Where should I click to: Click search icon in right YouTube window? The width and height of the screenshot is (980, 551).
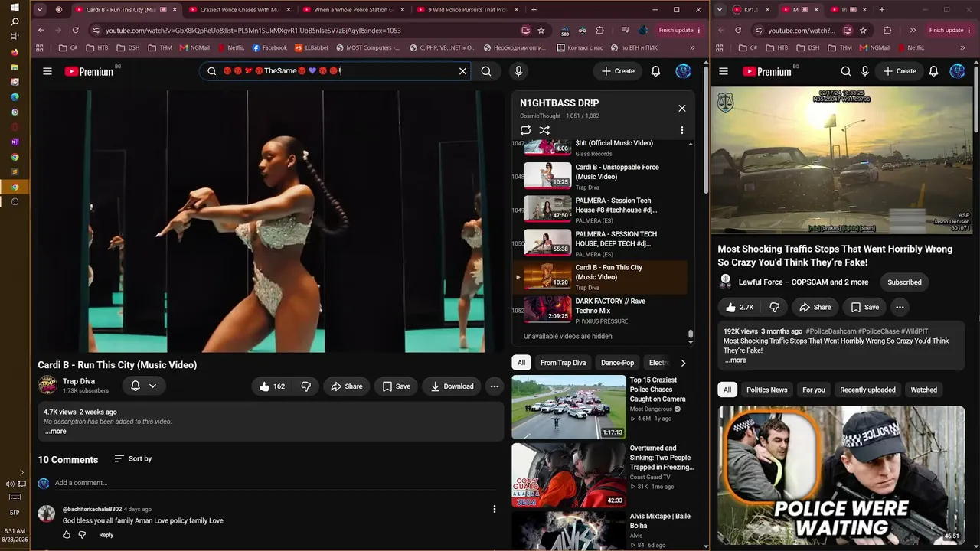[x=846, y=71]
